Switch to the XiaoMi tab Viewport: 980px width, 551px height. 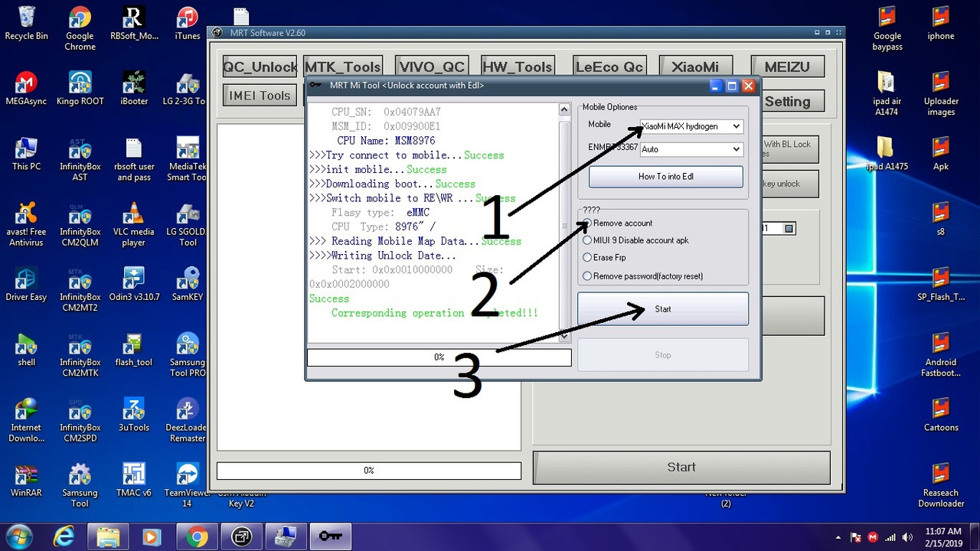click(695, 67)
